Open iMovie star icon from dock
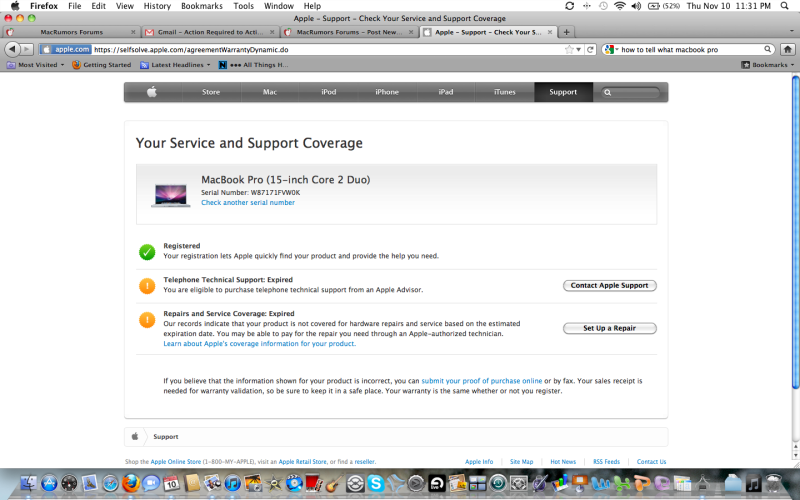Screen dimensions: 800x500 click(274, 483)
